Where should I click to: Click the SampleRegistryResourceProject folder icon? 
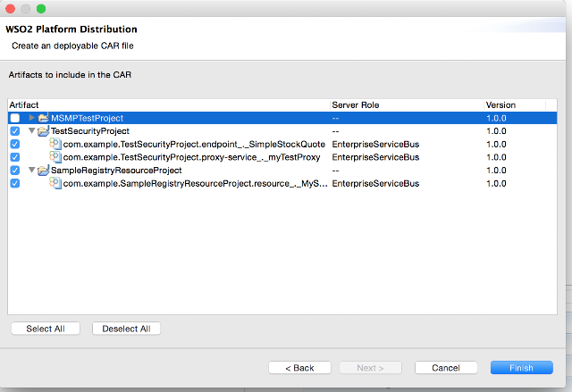pyautogui.click(x=44, y=171)
